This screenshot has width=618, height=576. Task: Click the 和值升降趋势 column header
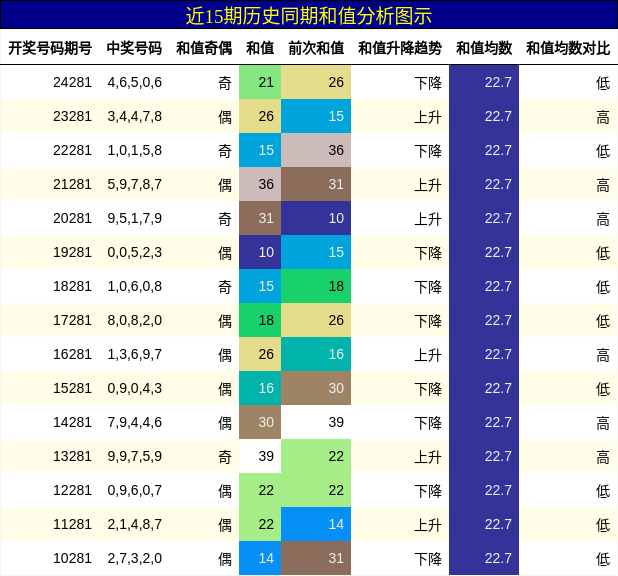[x=400, y=47]
